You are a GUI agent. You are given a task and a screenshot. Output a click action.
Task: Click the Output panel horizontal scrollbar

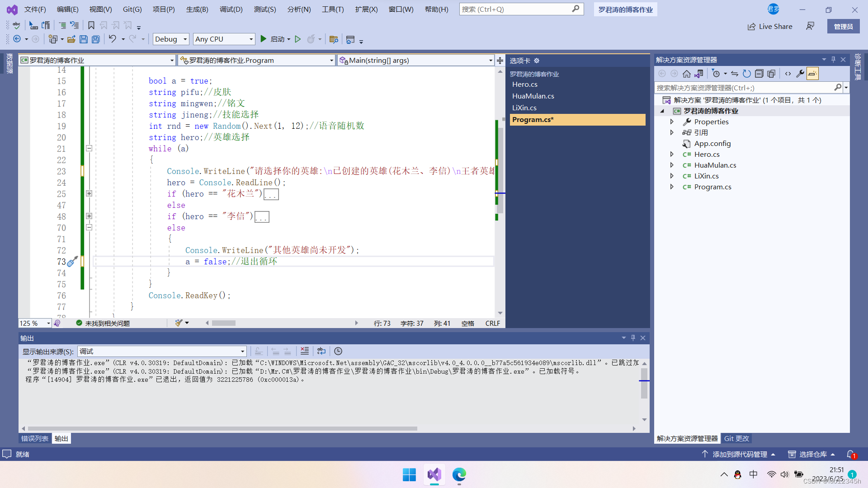[x=222, y=428]
